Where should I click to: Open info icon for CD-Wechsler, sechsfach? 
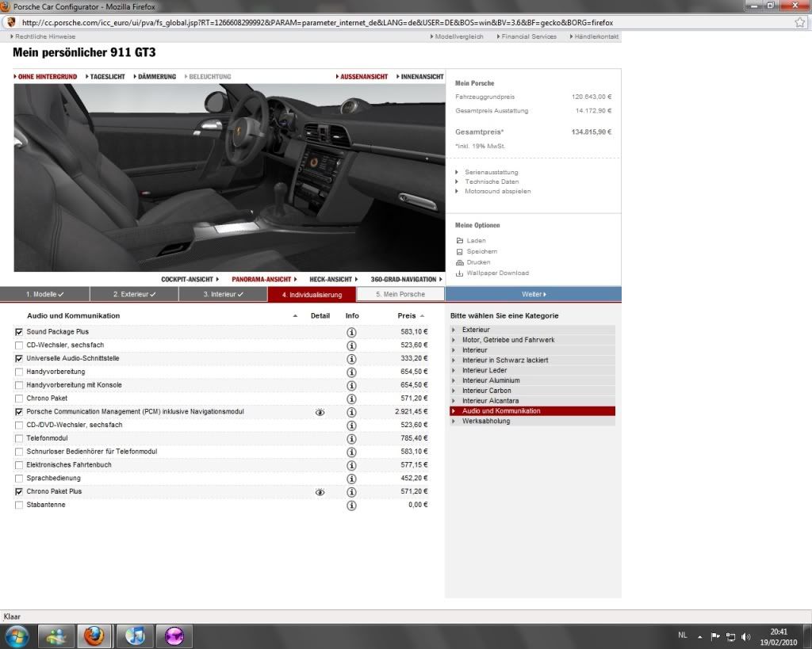point(351,345)
